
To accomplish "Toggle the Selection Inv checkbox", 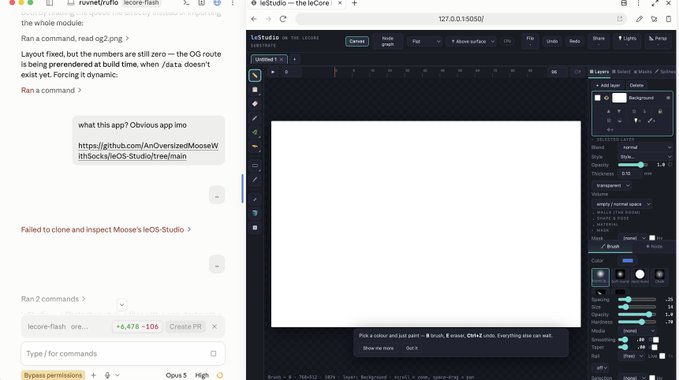I will pos(652,377).
